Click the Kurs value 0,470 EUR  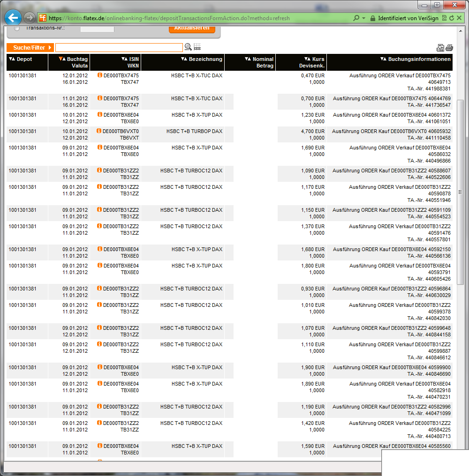[313, 75]
